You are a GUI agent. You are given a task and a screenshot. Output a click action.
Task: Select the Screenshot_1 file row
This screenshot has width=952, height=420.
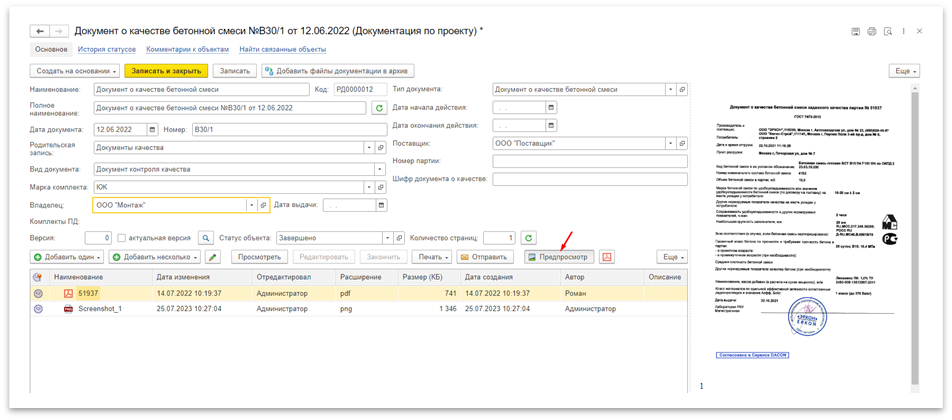click(100, 310)
